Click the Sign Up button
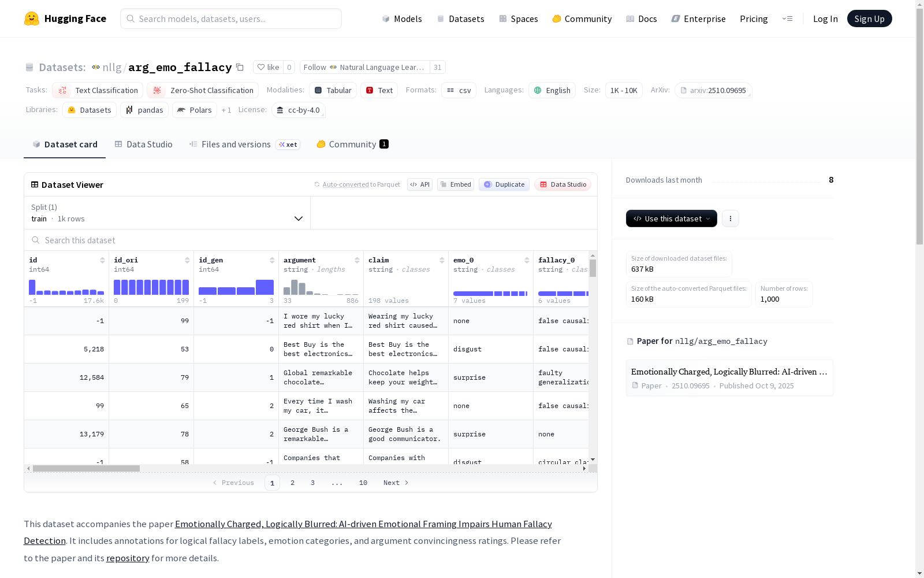This screenshot has width=924, height=578. [x=869, y=18]
